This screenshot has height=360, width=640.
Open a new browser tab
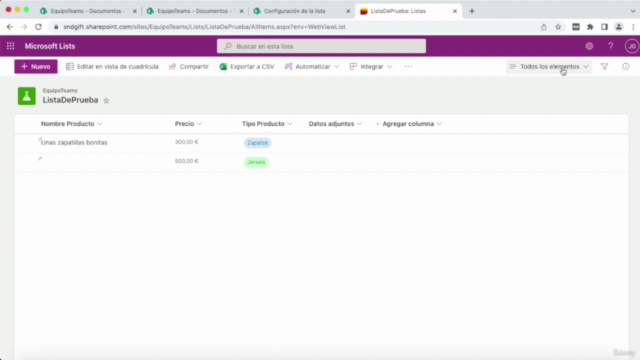(472, 11)
